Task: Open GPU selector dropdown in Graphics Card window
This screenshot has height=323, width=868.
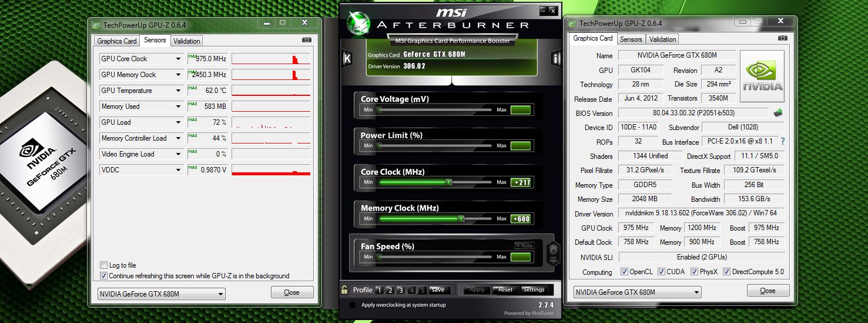Action: pyautogui.click(x=637, y=292)
